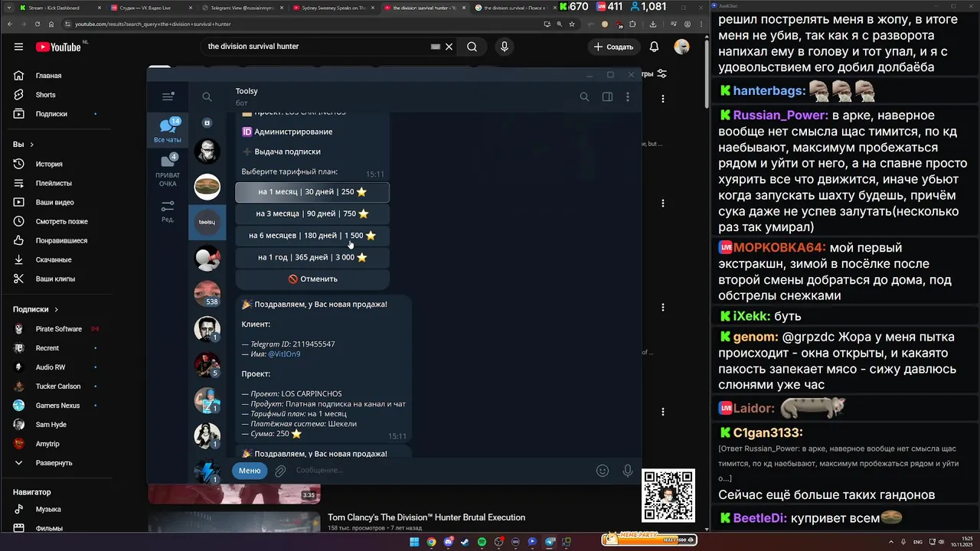Open Windows Start menu

(414, 542)
